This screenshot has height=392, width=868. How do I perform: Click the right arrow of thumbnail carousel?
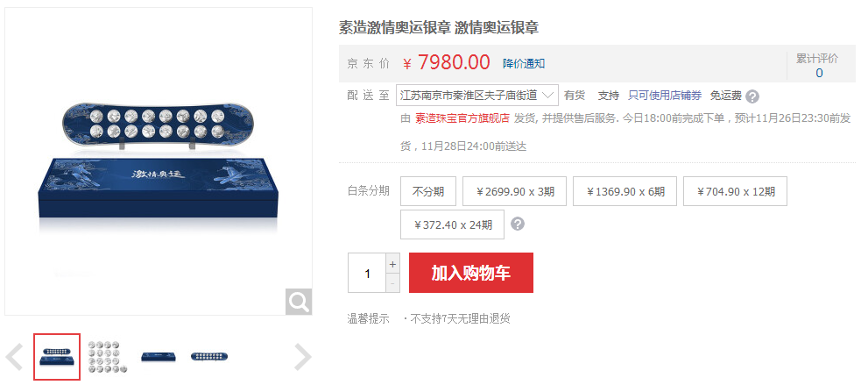pyautogui.click(x=302, y=357)
